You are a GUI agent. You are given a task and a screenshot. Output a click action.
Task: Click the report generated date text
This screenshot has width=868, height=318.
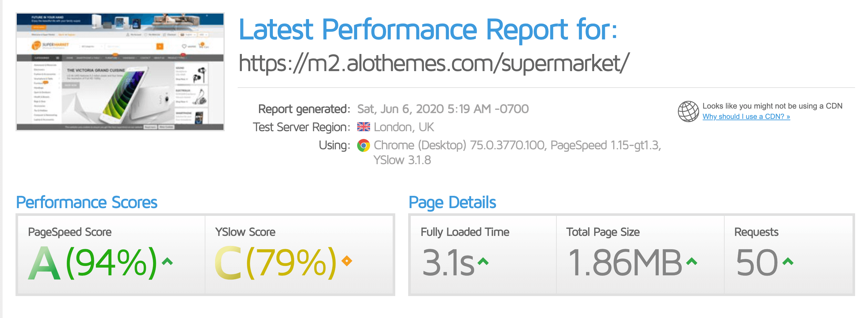(442, 109)
